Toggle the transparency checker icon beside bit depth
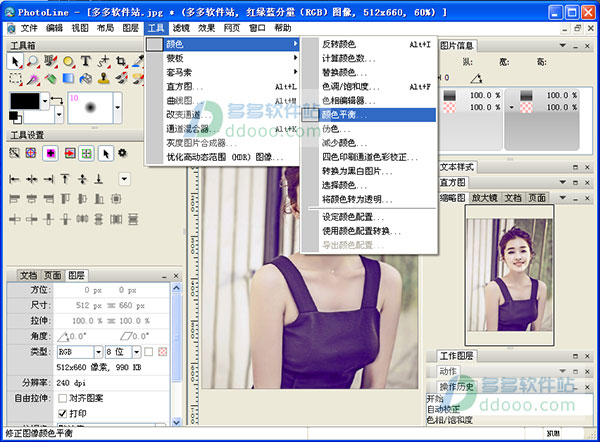600x442 pixels. coord(163,351)
